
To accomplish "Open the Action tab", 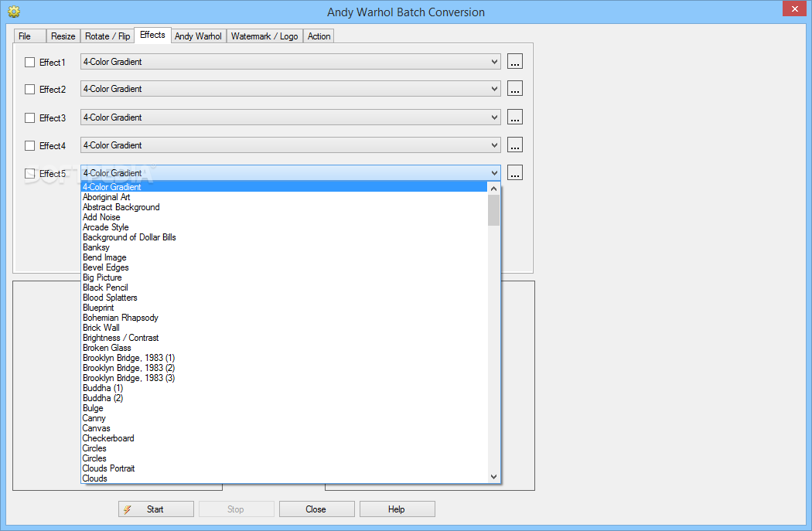I will point(319,36).
